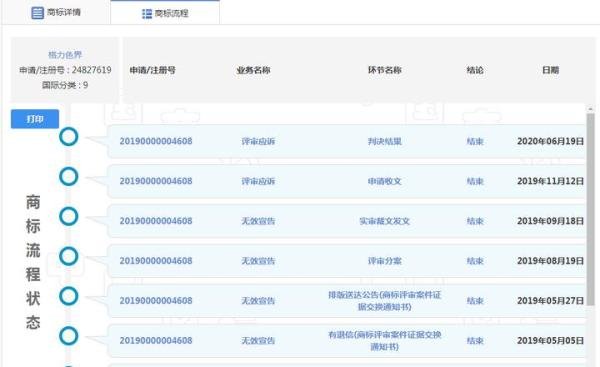Click 无效宣告 in the 2019年05月27日 row
Viewport: 600px width, 367px height.
[x=258, y=301]
